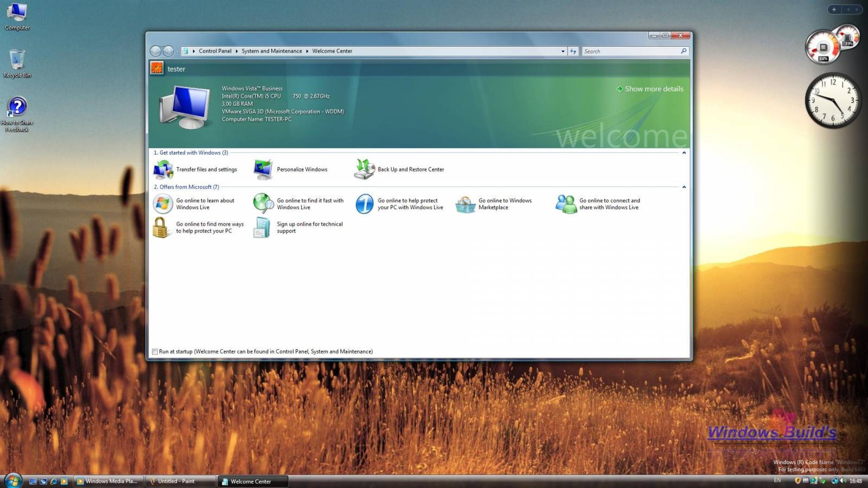
Task: Click the Welcome Center taskbar button
Action: click(x=253, y=481)
